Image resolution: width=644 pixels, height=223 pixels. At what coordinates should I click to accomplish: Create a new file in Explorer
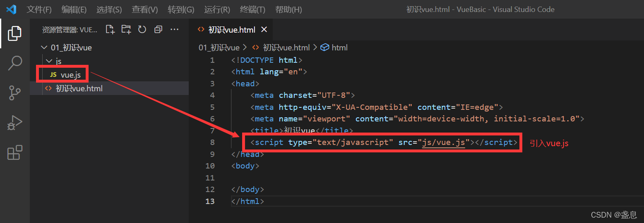(110, 29)
